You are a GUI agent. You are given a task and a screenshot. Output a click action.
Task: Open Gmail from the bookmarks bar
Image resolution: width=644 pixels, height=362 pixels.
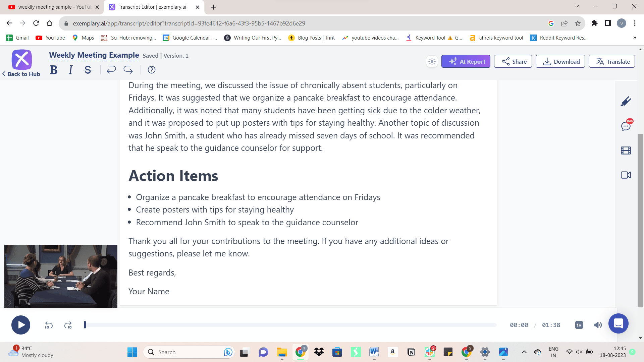click(17, 38)
